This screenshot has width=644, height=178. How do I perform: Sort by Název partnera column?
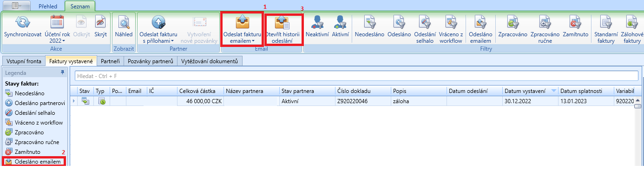tap(251, 91)
